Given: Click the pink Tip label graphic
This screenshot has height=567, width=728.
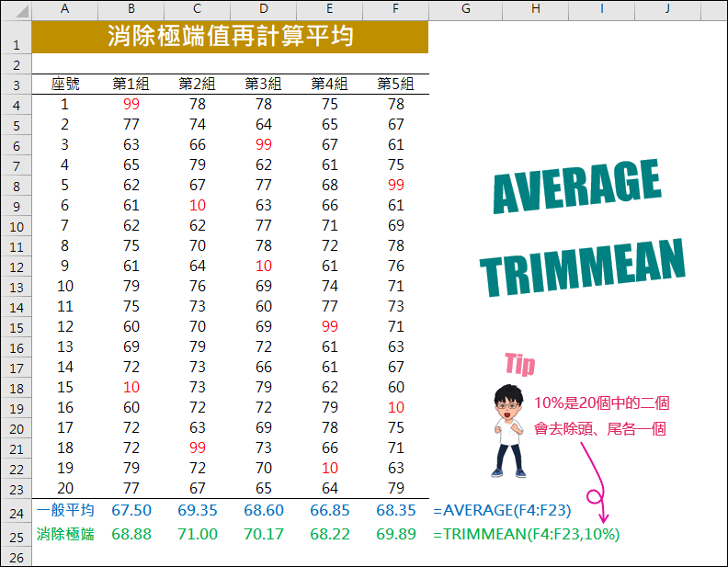Looking at the screenshot, I should (x=520, y=364).
